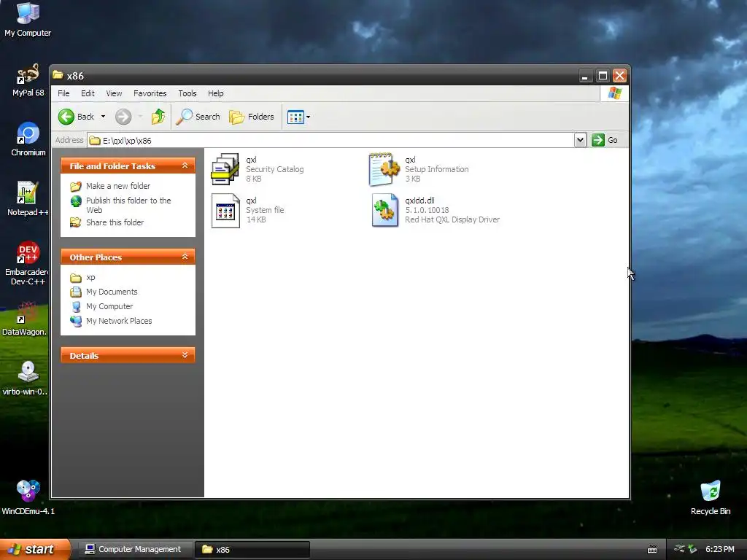Expand the Details panel

[x=185, y=355]
